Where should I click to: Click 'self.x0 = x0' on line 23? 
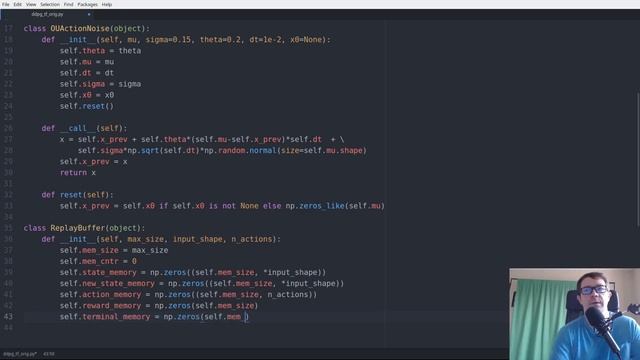pos(87,95)
